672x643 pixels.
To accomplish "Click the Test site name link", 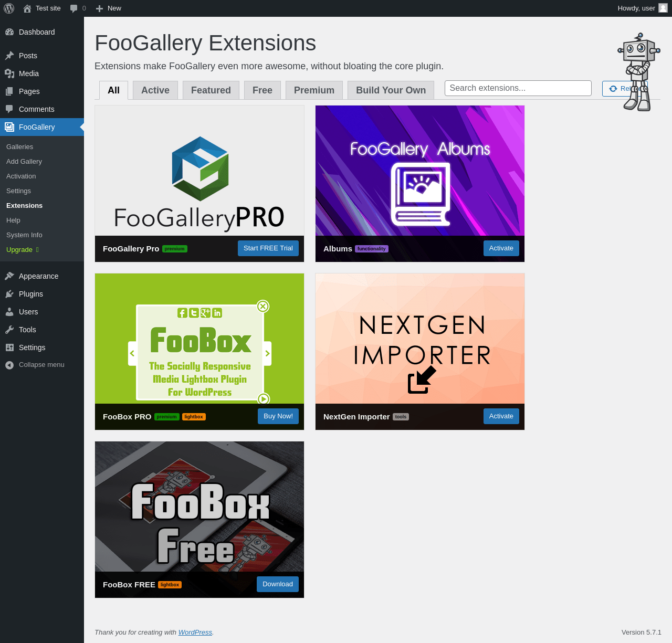I will 48,8.
